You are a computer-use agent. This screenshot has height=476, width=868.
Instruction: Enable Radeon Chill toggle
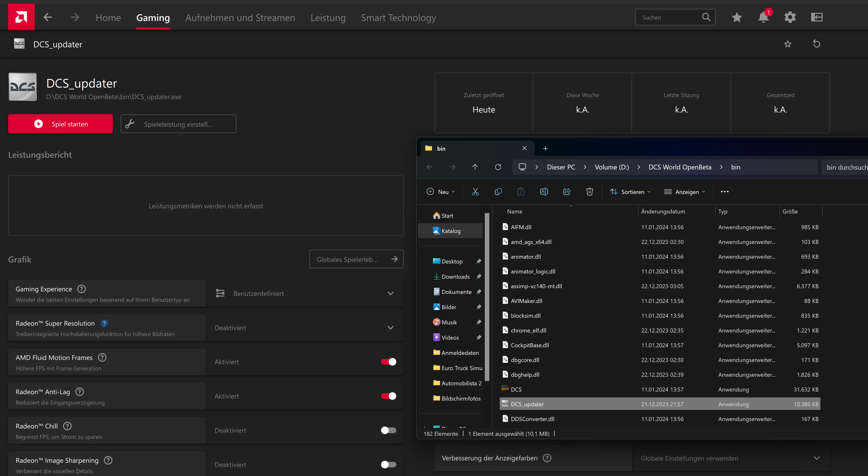point(388,431)
